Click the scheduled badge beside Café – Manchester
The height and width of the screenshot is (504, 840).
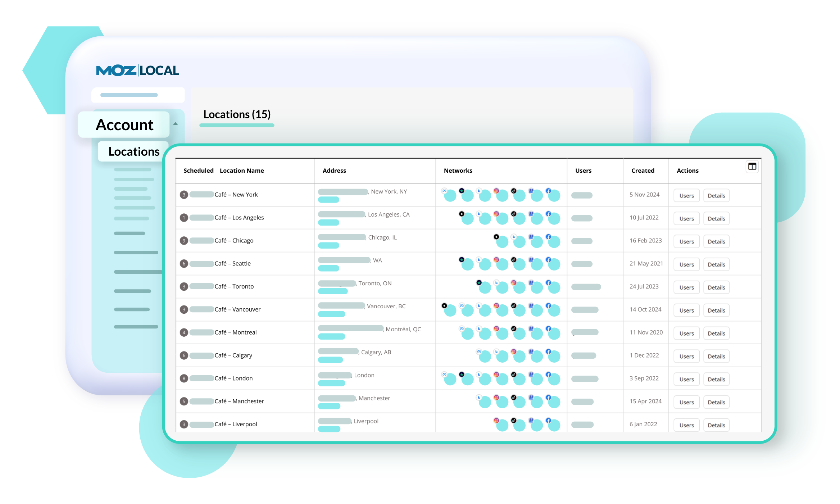[x=184, y=401]
